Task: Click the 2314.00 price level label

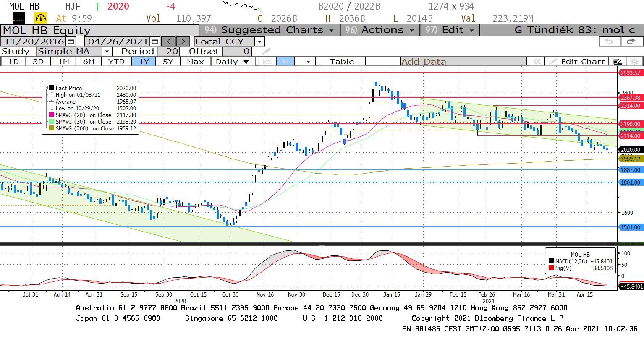Action: (631, 106)
